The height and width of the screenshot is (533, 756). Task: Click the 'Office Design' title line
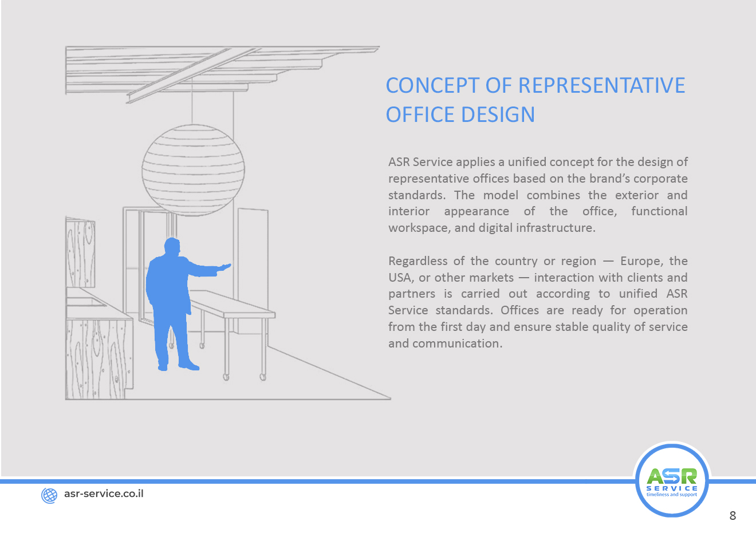pyautogui.click(x=460, y=115)
